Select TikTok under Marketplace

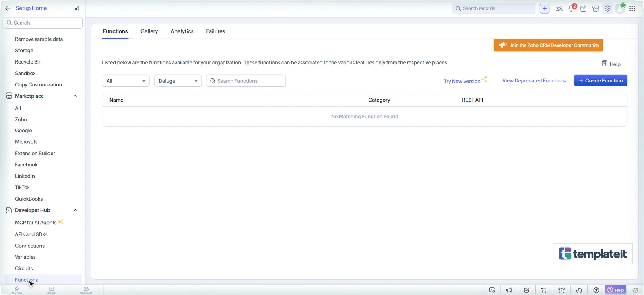22,187
